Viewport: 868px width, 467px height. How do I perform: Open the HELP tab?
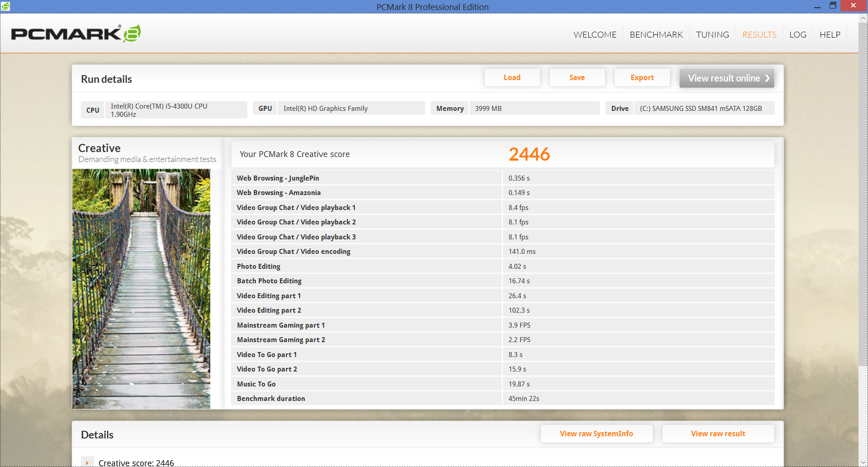click(830, 35)
